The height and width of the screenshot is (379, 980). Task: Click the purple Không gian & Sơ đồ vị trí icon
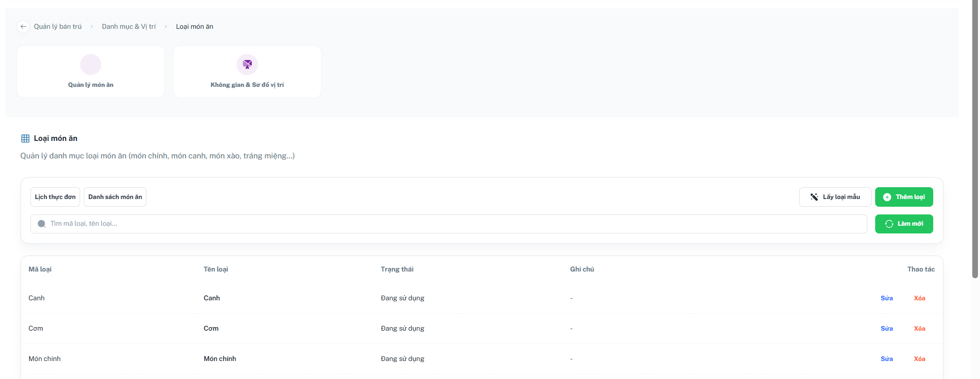(247, 64)
